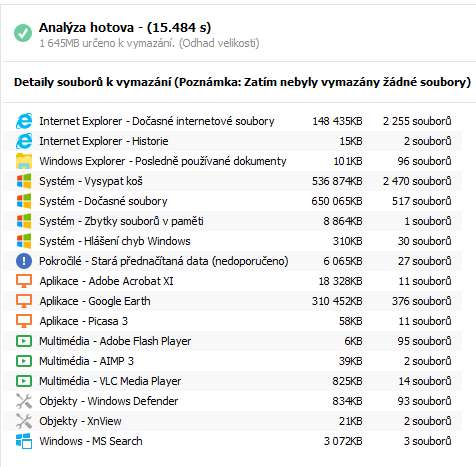This screenshot has height=467, width=476.
Task: Select Multimédia - VLC Media Player entry
Action: click(x=233, y=381)
